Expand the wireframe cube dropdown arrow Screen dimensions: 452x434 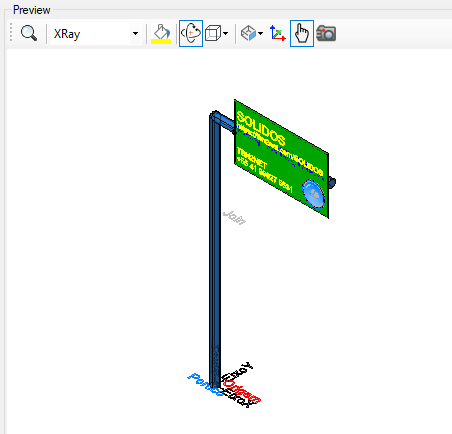pos(226,33)
